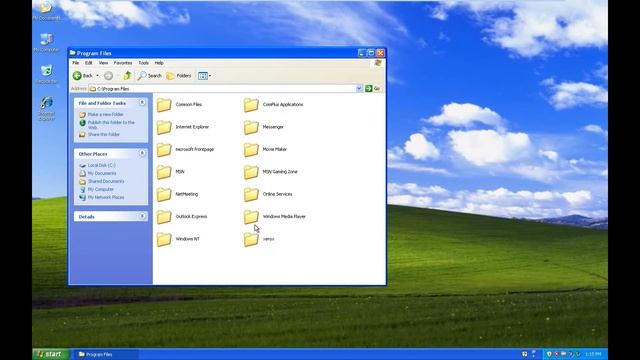Open the Views dropdown button
The height and width of the screenshot is (360, 640).
click(204, 76)
